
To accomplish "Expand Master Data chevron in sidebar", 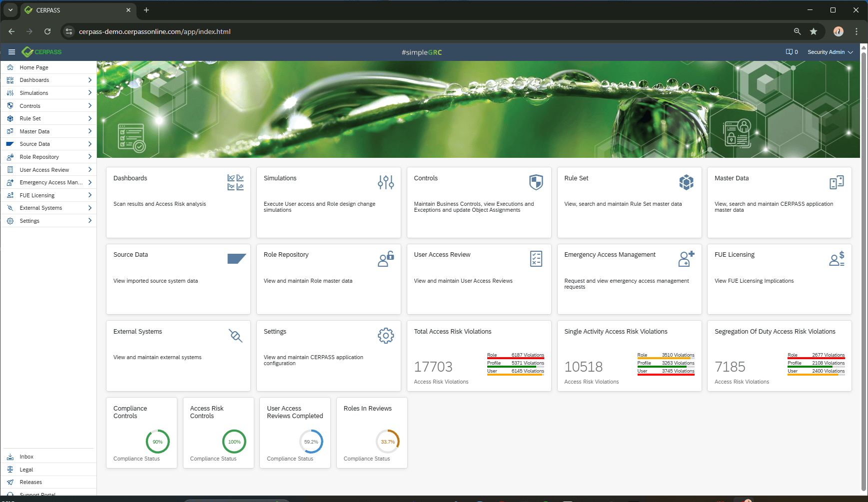I will pos(90,131).
